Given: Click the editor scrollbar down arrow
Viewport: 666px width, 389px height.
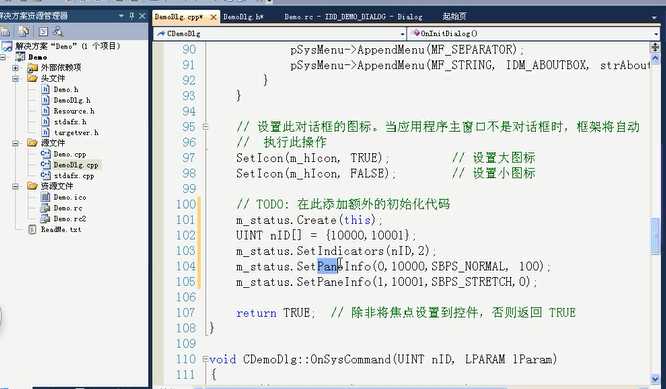Looking at the screenshot, I should (x=655, y=378).
